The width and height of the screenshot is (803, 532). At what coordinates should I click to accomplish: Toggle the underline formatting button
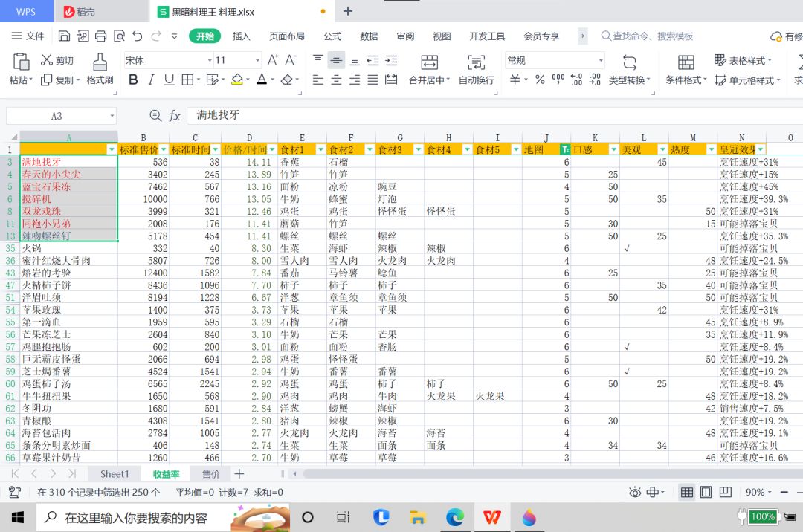[x=169, y=80]
